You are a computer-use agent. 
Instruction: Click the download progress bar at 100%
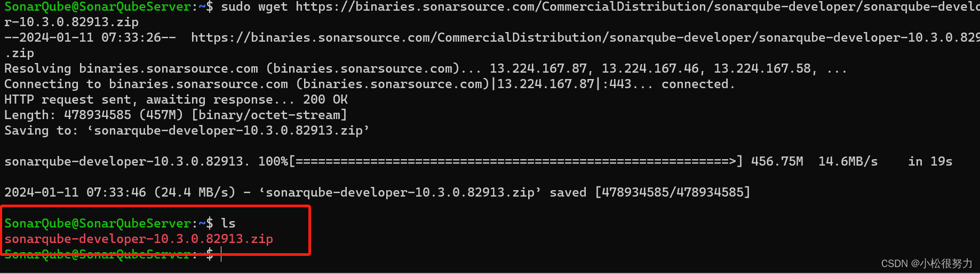515,162
